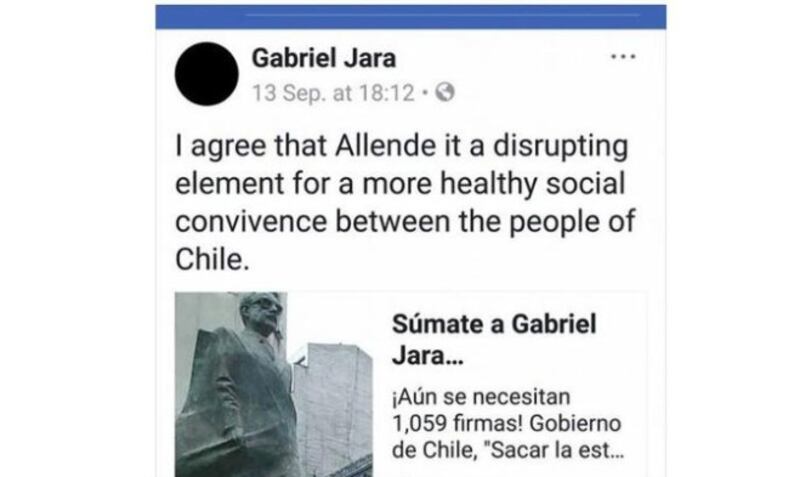The image size is (800, 477).
Task: Click the word 'disrupting' in the post
Action: (x=560, y=147)
